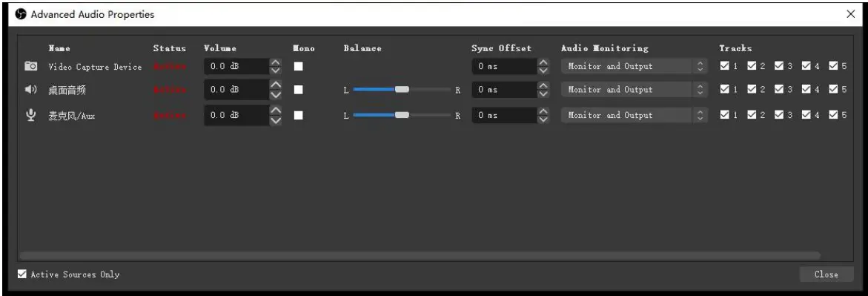Decrease sync offset of 桌面音频
Screen dimensions: 868x296
(x=543, y=93)
